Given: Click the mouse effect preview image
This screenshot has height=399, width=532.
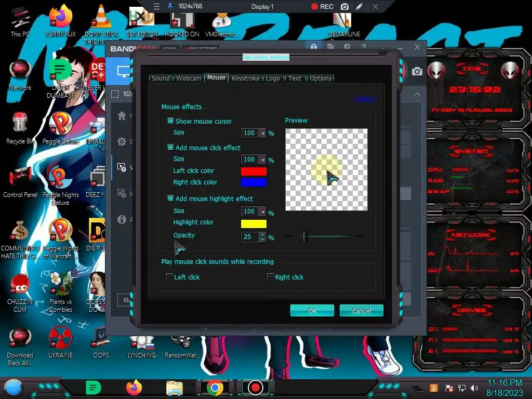Looking at the screenshot, I should click(x=326, y=169).
